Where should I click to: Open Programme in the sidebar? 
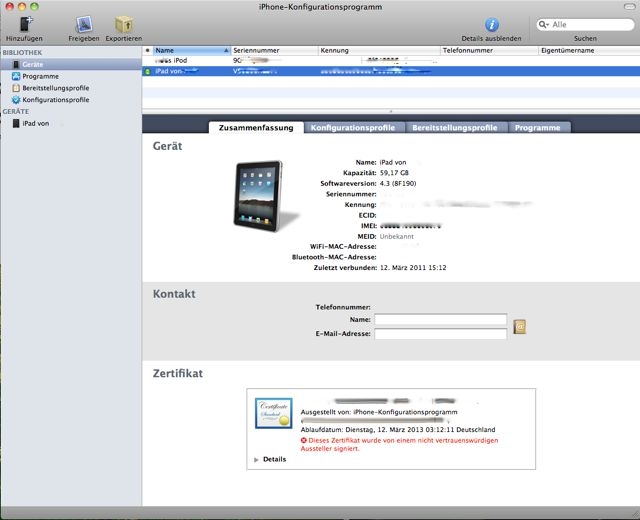pos(40,76)
